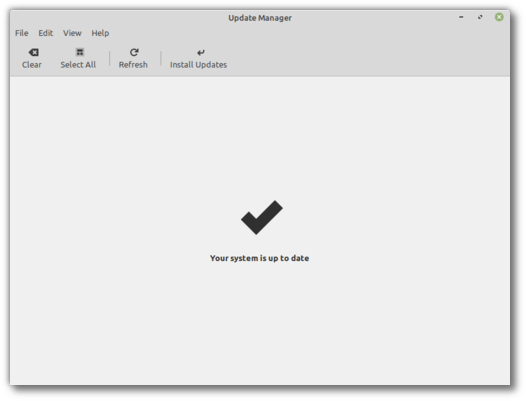This screenshot has width=526, height=401.
Task: Click the Install Updates return-arrow icon
Action: click(x=201, y=52)
